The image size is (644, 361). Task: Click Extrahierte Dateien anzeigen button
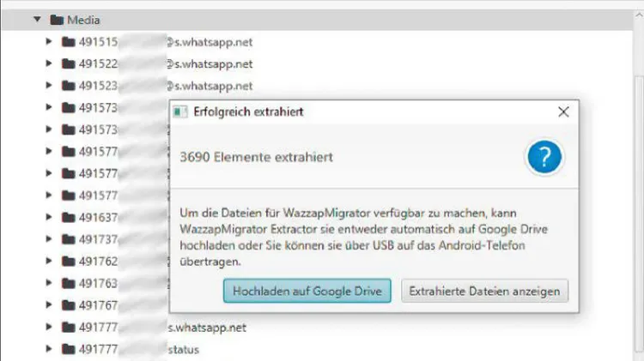(x=484, y=291)
